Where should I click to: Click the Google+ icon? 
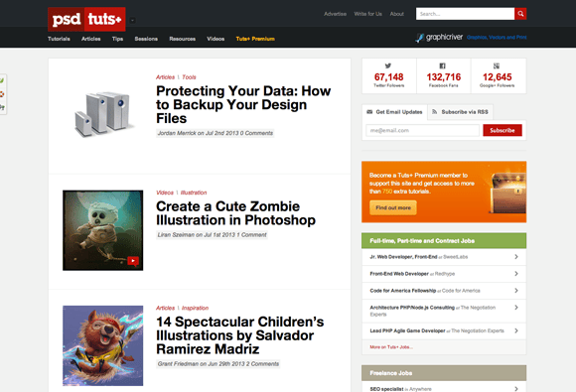pyautogui.click(x=497, y=65)
